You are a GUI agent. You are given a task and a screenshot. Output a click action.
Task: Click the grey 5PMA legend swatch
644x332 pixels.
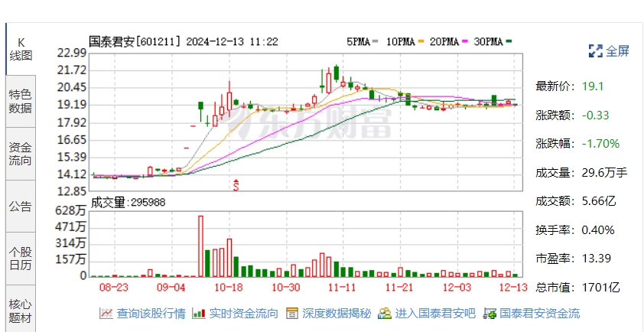coord(375,41)
